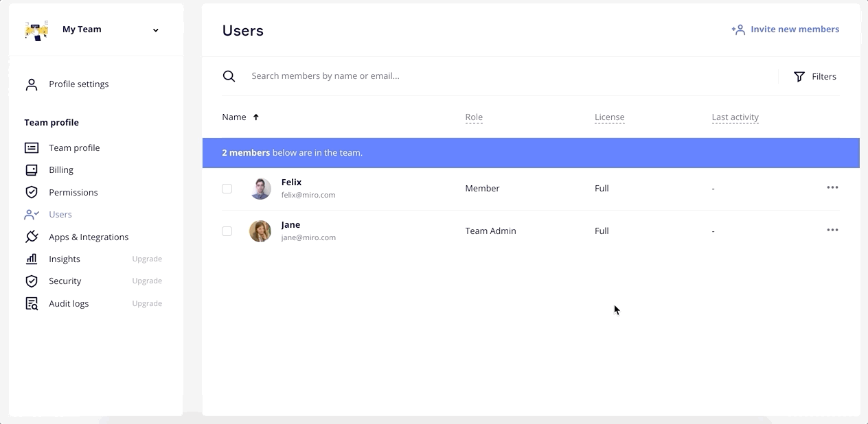Screen dimensions: 868x424
Task: Open the three-dot menu for Felix
Action: pos(832,187)
